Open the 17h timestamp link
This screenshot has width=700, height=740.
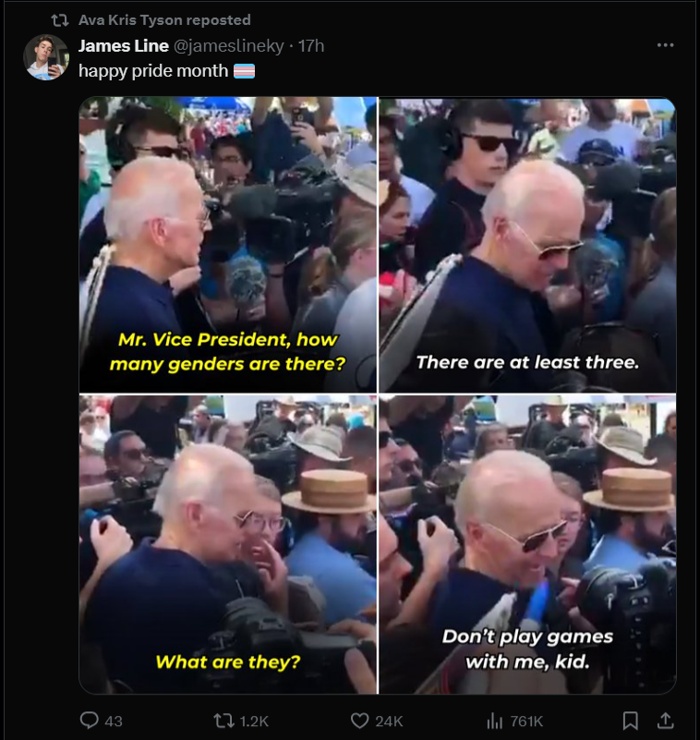point(311,46)
